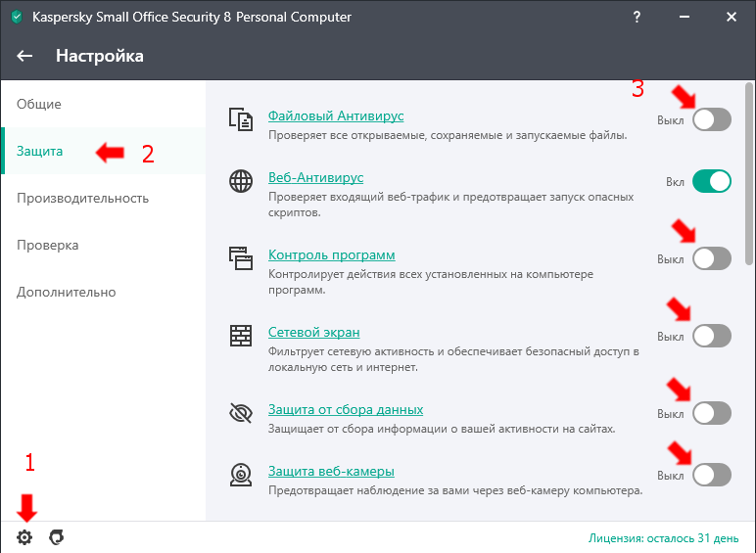Select the Защита settings section
The height and width of the screenshot is (553, 756).
103,151
